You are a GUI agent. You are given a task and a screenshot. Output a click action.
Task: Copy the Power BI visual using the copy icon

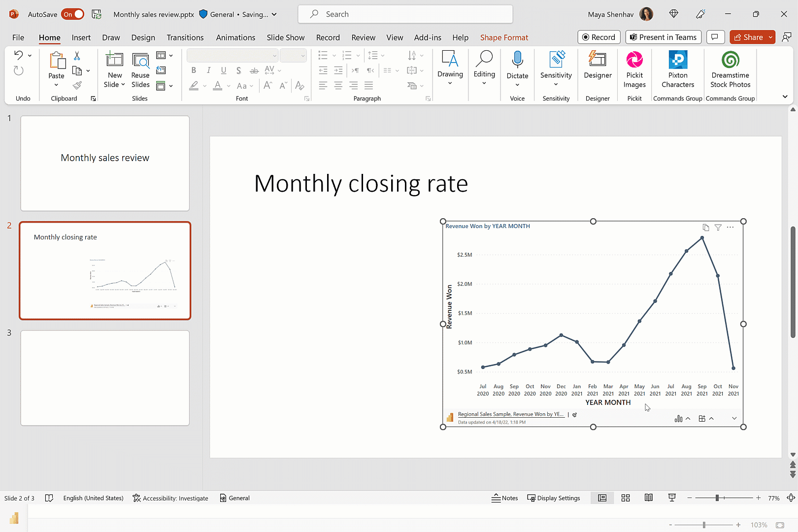point(706,227)
